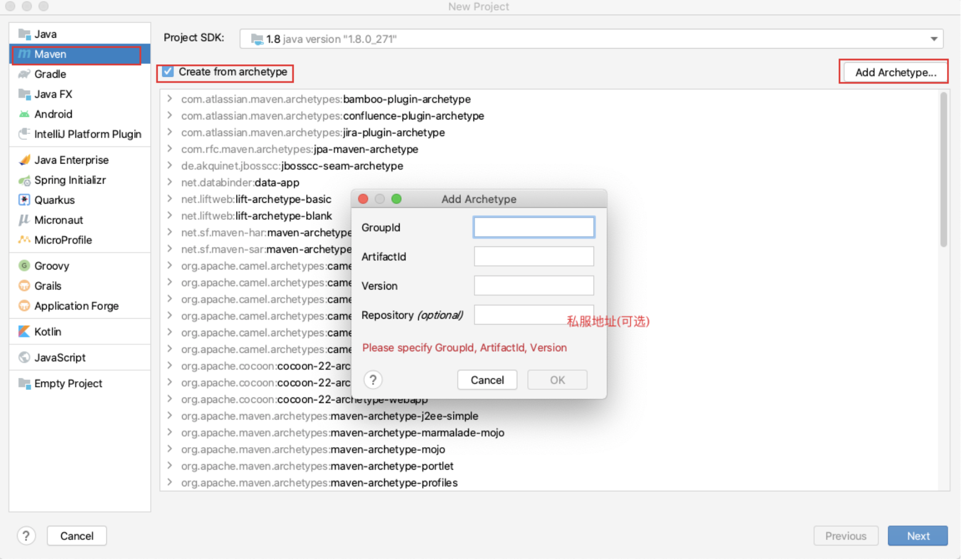Image resolution: width=961 pixels, height=560 pixels.
Task: Expand jpa-maven-archetype node
Action: pyautogui.click(x=170, y=149)
